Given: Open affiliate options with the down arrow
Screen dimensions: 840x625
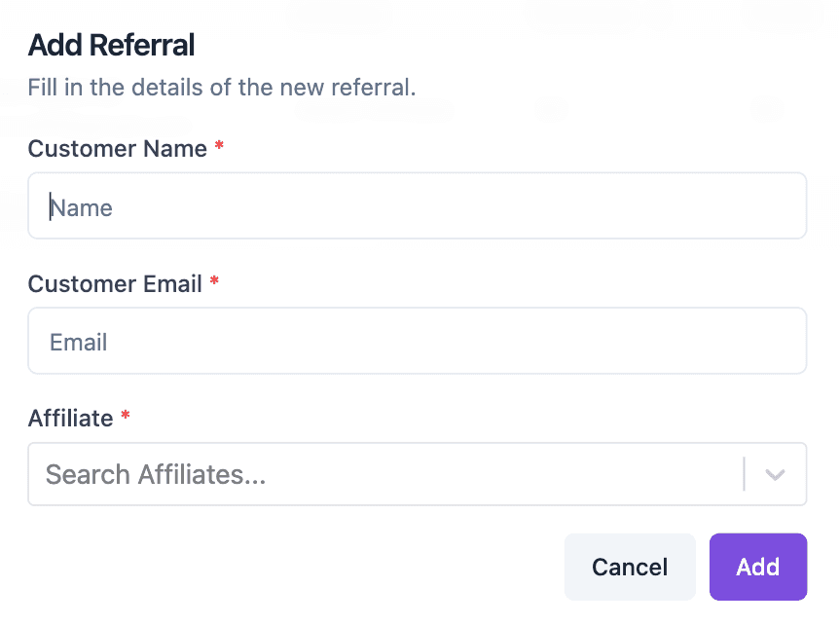Looking at the screenshot, I should click(775, 474).
